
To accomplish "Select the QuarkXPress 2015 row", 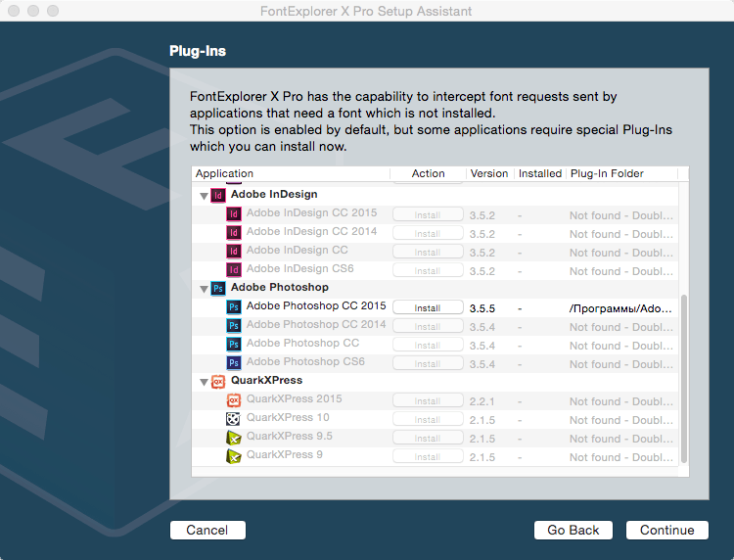I will 435,400.
